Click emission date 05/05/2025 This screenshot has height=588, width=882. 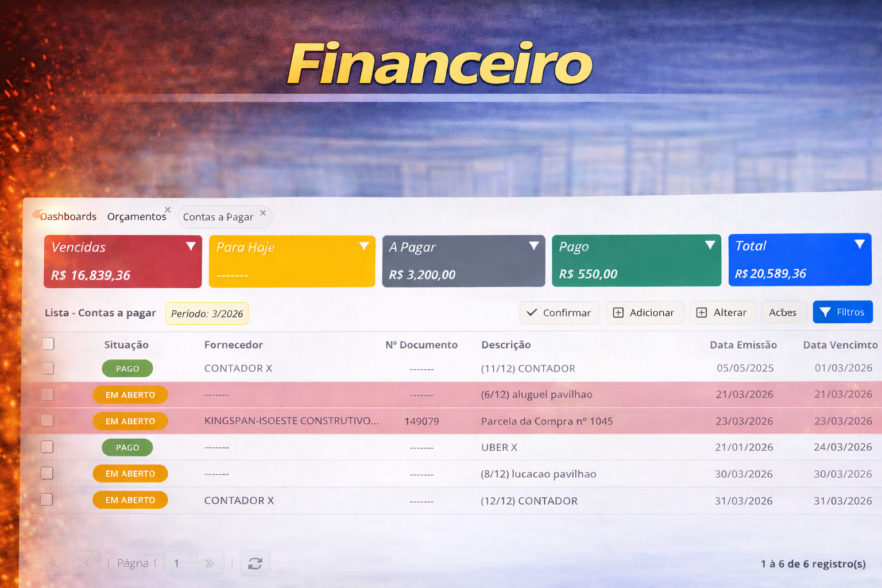pos(745,368)
